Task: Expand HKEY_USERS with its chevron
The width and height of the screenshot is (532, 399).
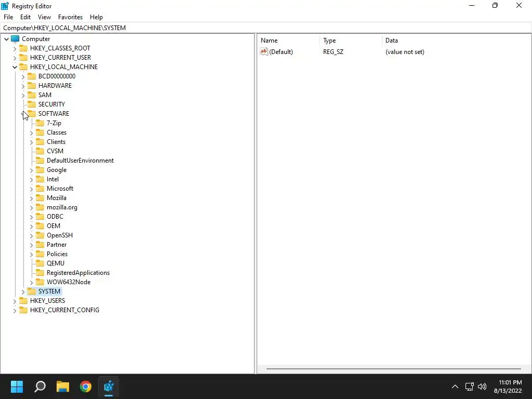Action: pos(15,301)
